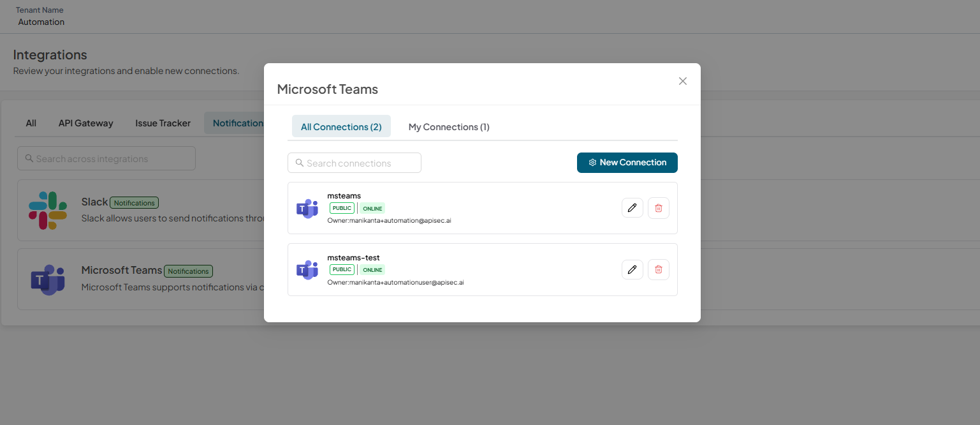The image size is (980, 425).
Task: Click the Teams logo beside msteams-test
Action: click(x=307, y=270)
